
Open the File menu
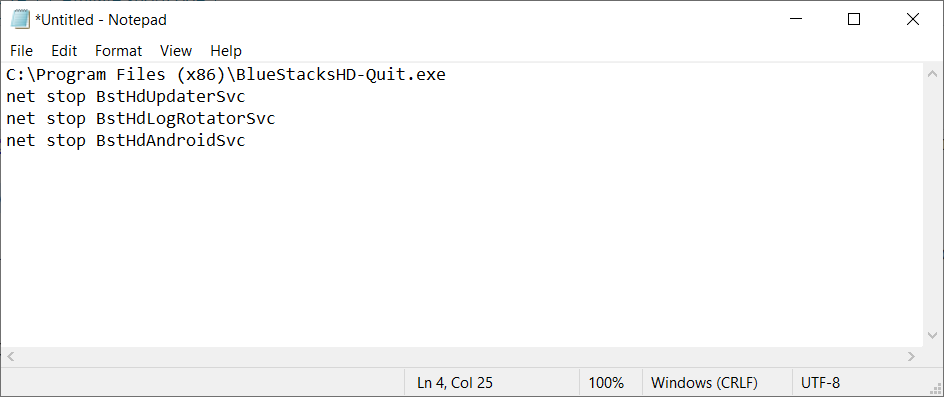[x=22, y=51]
